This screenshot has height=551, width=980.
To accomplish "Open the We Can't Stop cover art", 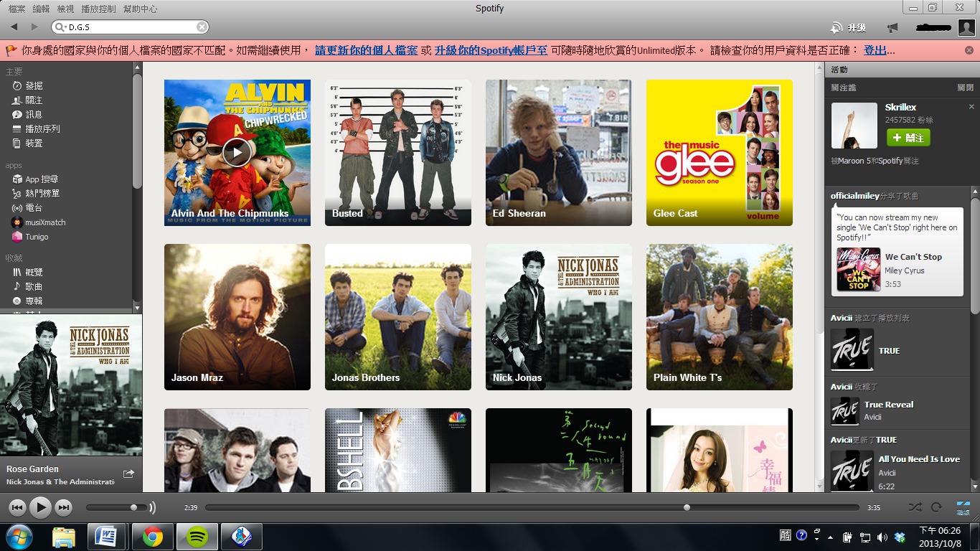I will point(858,270).
